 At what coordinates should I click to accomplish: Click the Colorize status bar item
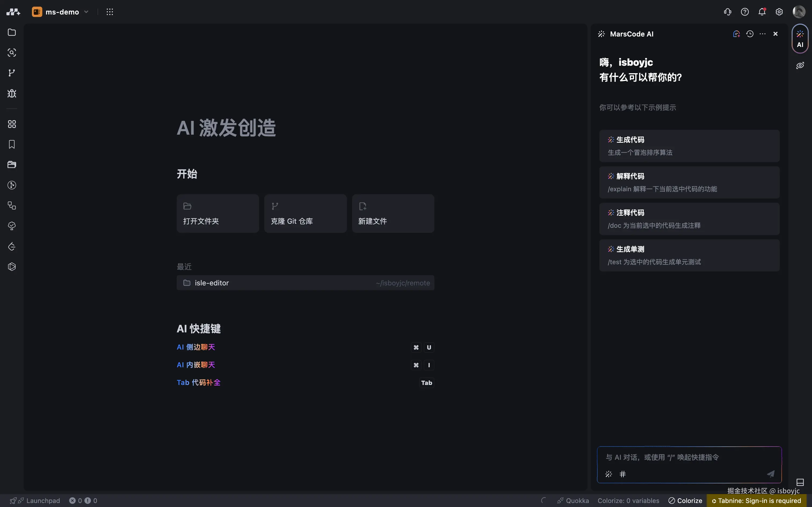click(685, 501)
